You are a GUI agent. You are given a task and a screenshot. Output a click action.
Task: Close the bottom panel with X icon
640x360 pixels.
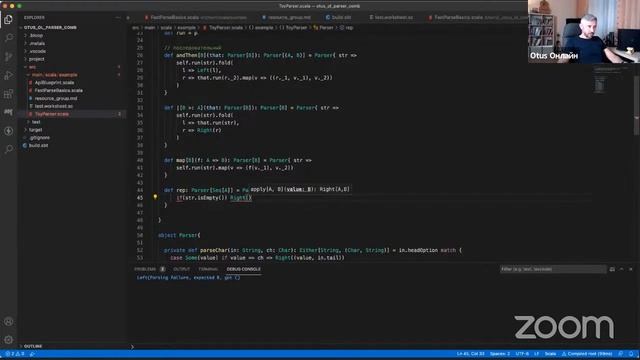tap(631, 269)
